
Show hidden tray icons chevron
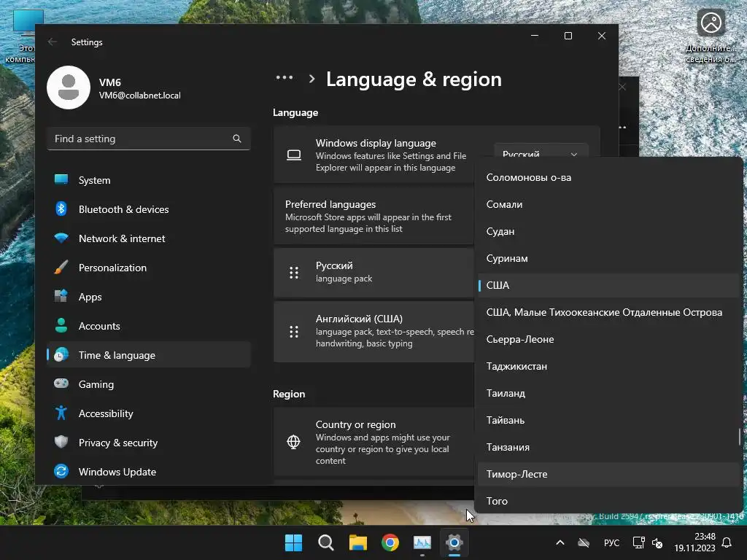560,542
